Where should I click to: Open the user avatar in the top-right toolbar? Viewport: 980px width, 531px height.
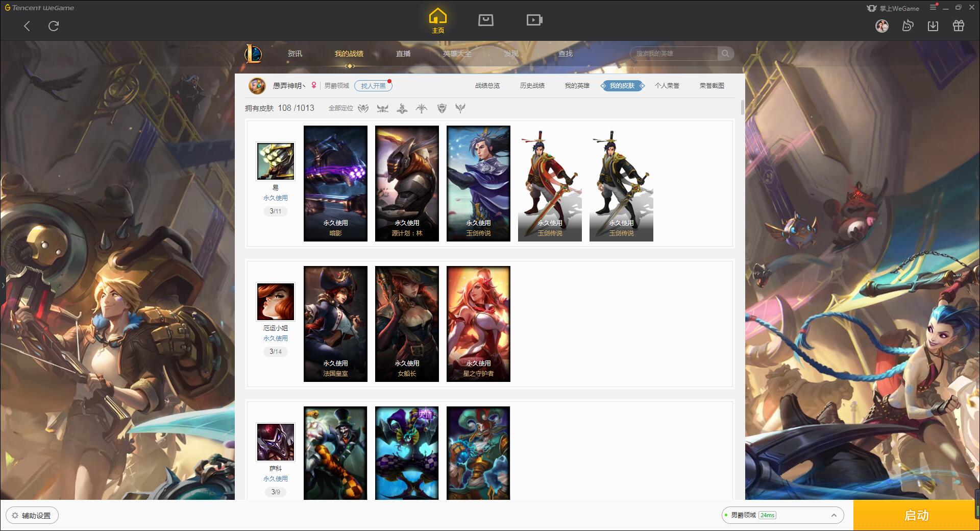(x=881, y=26)
